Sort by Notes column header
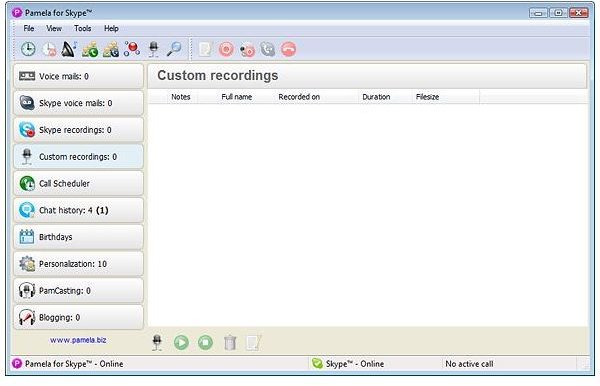Image resolution: width=600 pixels, height=386 pixels. click(x=181, y=97)
